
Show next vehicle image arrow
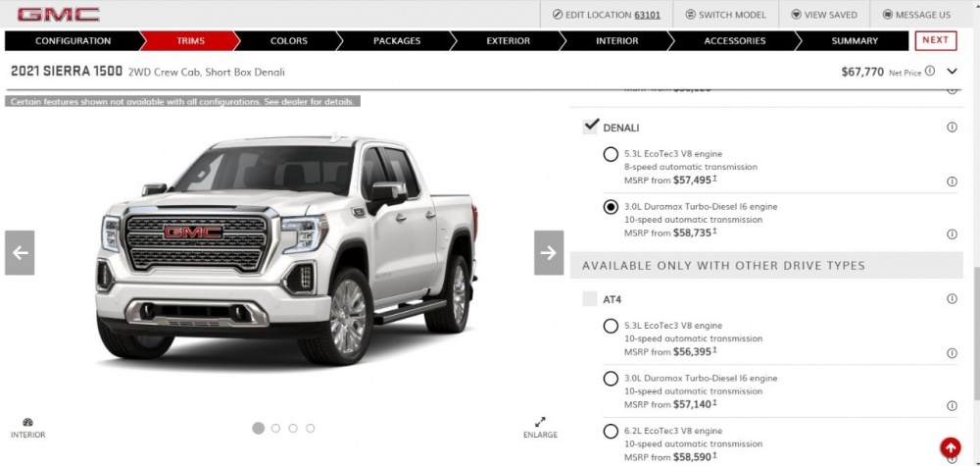549,253
